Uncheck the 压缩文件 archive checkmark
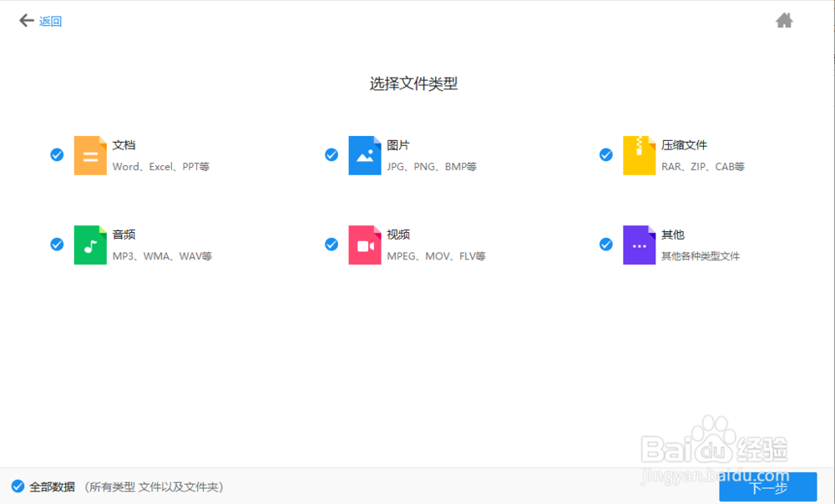The width and height of the screenshot is (835, 504). coord(606,154)
